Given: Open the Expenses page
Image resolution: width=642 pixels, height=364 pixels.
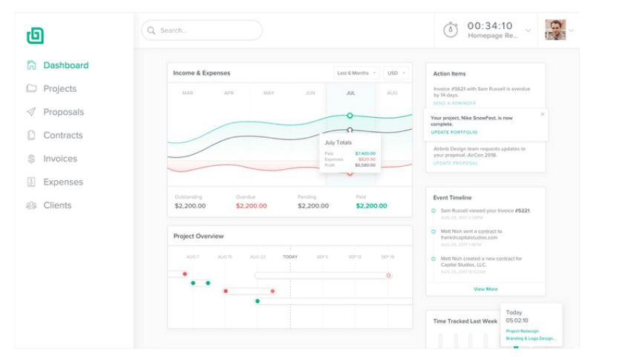Looking at the screenshot, I should pos(63,182).
